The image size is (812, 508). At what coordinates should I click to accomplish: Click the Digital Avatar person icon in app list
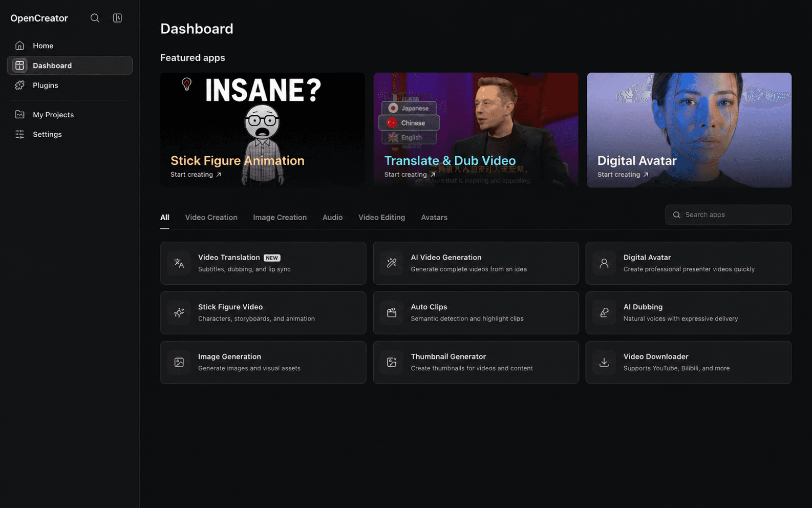(x=604, y=263)
